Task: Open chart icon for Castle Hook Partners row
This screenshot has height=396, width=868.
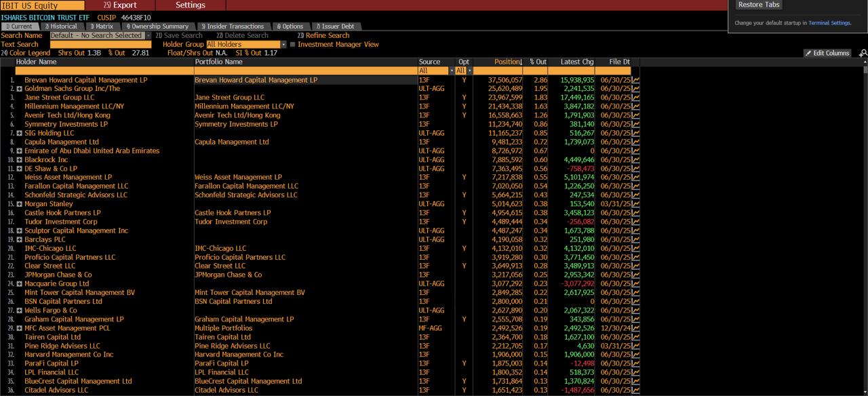Action: pos(635,212)
